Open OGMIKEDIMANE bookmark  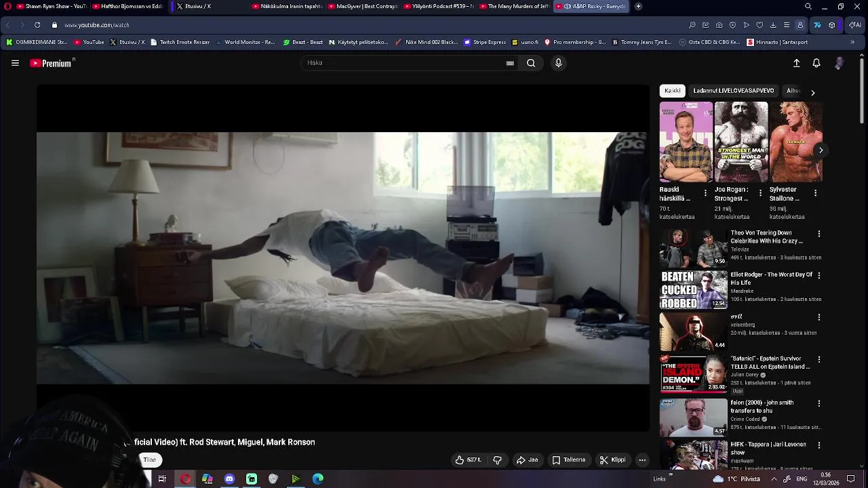coord(37,42)
